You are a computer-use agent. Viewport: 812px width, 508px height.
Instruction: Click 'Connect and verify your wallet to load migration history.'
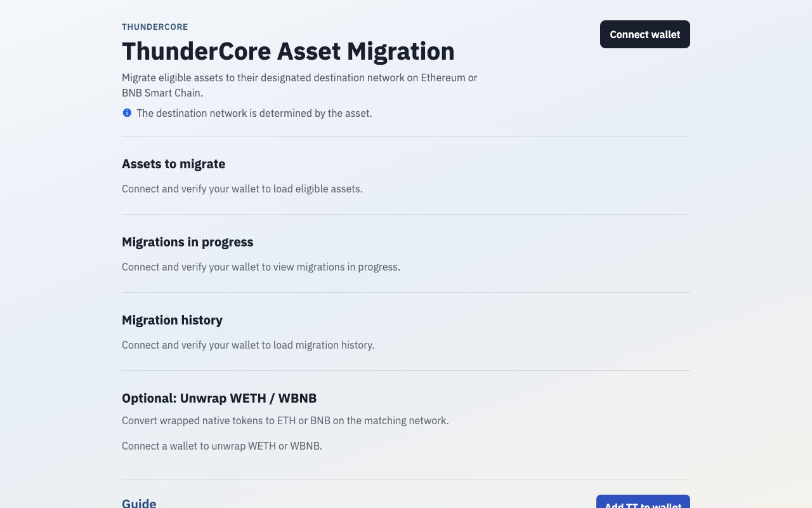coord(248,345)
